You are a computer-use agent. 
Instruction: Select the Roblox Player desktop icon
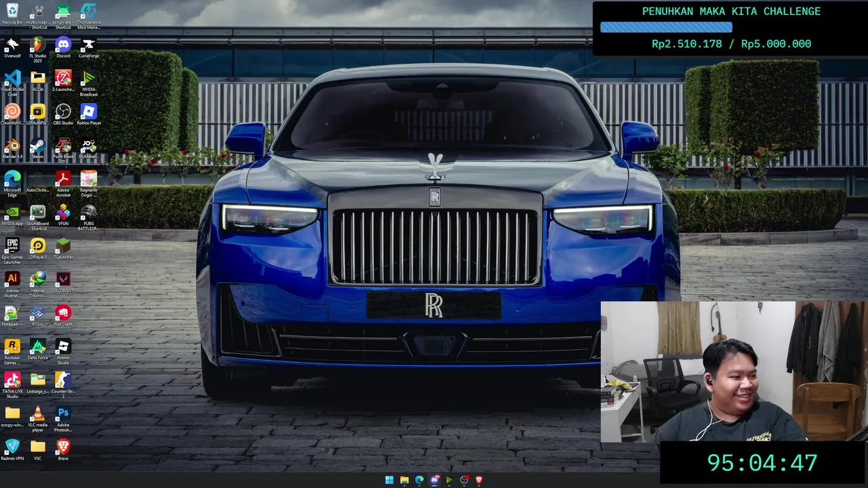pos(89,115)
